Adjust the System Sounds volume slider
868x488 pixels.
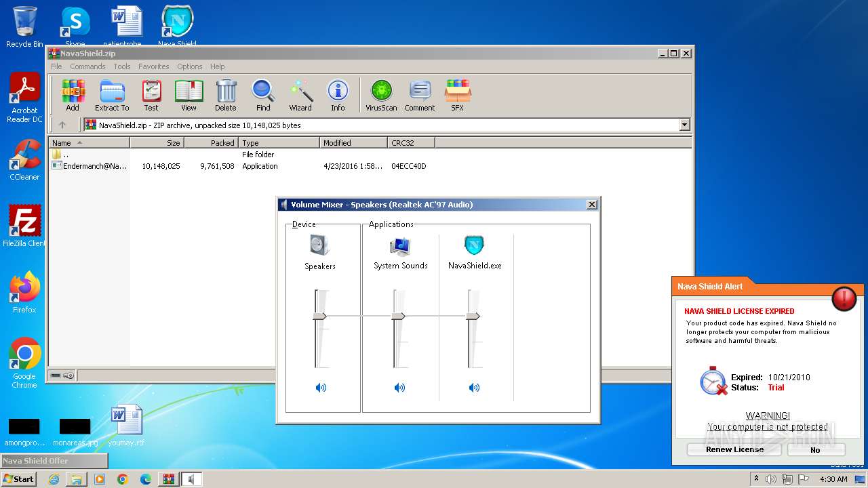pos(399,316)
